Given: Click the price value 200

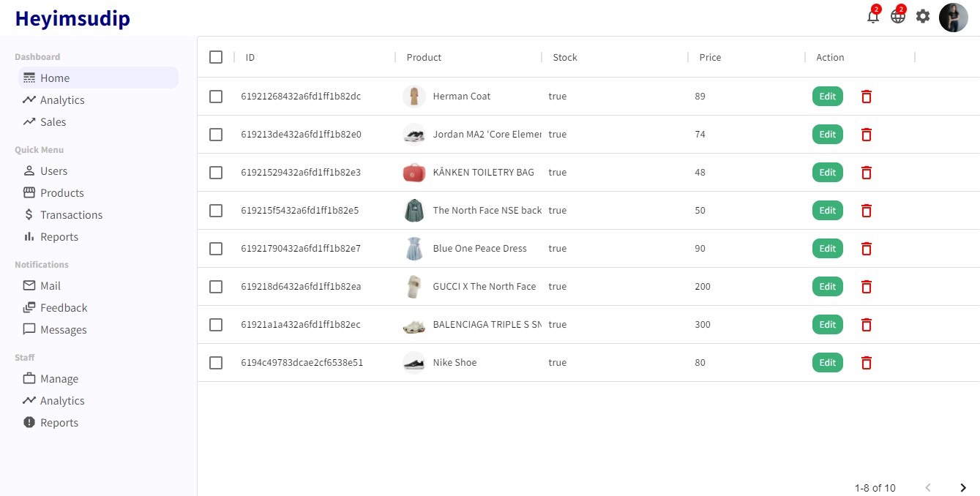Looking at the screenshot, I should [703, 287].
